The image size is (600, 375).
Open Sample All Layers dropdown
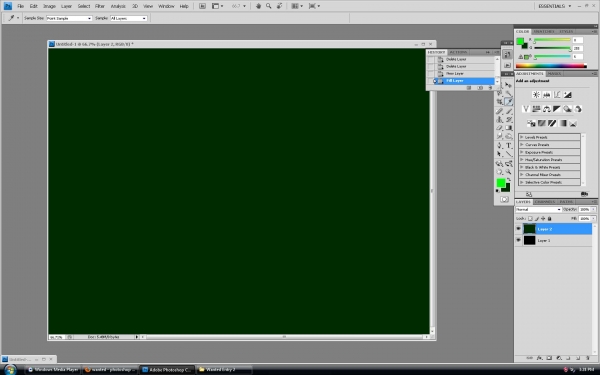(x=129, y=18)
